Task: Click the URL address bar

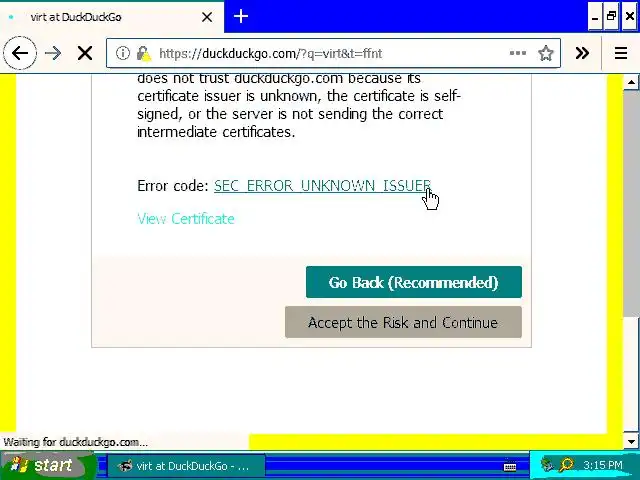Action: click(x=333, y=53)
